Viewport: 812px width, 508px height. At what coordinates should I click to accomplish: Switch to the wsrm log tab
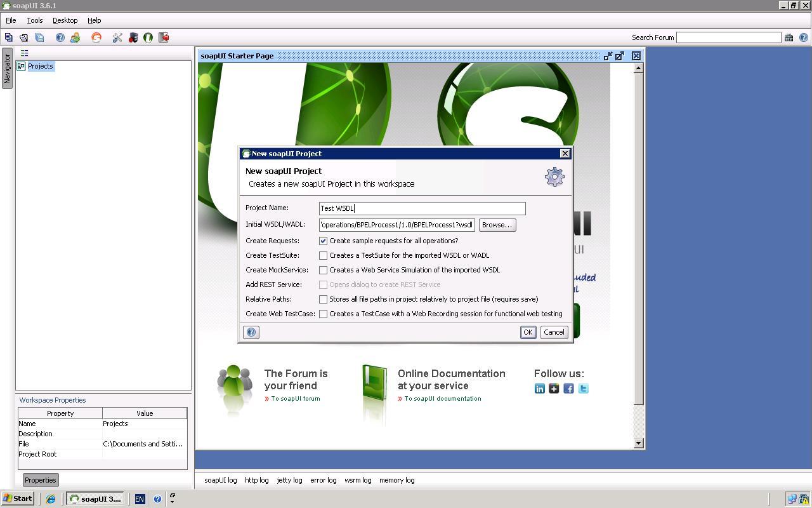click(x=358, y=480)
